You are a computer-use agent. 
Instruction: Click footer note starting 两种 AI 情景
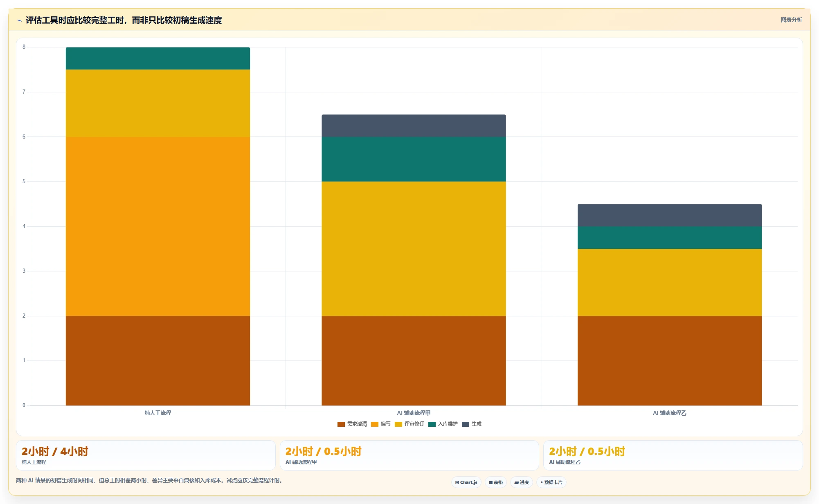[149, 480]
